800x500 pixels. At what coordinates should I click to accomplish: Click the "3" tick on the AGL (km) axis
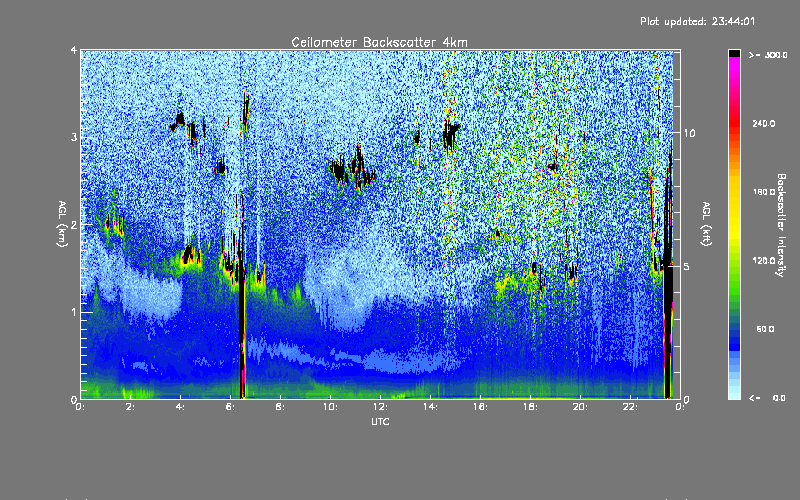pos(74,137)
